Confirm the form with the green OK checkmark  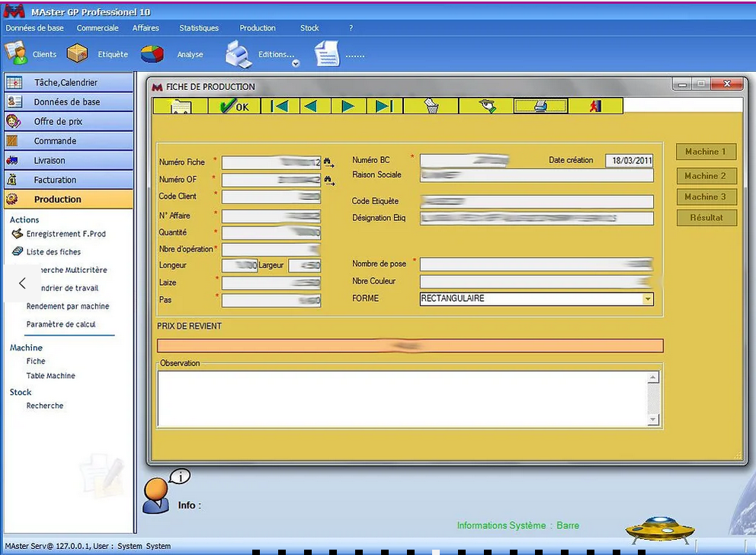[235, 107]
